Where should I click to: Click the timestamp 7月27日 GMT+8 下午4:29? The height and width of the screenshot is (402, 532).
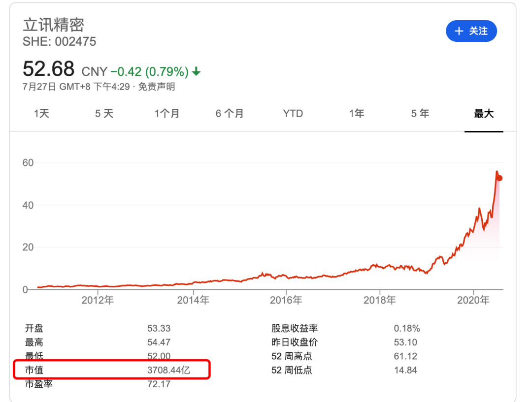(x=76, y=87)
